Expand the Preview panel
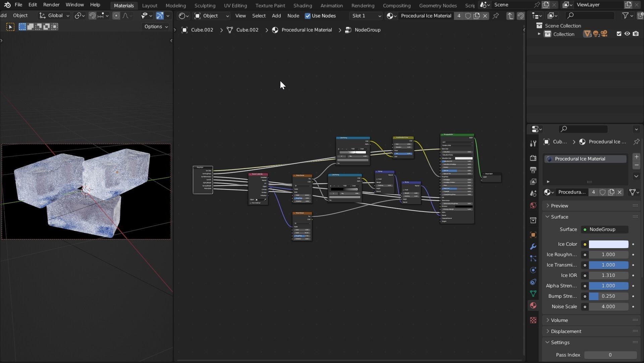 (x=559, y=206)
